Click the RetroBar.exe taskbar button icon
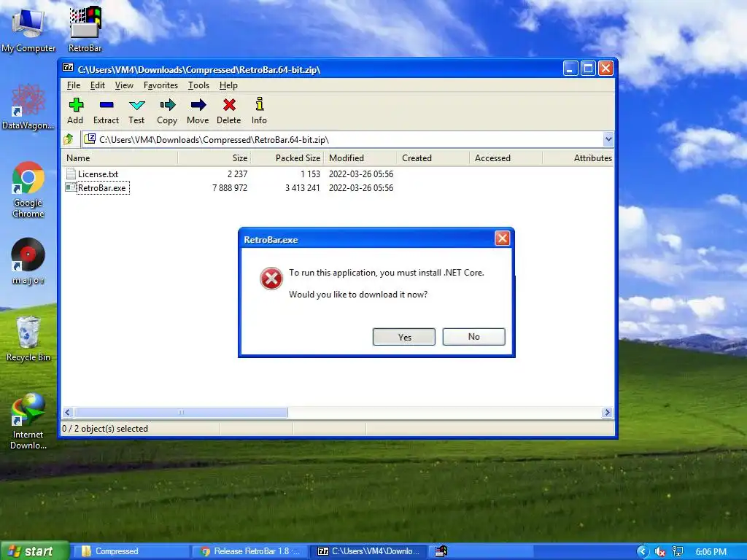Image resolution: width=747 pixels, height=560 pixels. [x=441, y=551]
